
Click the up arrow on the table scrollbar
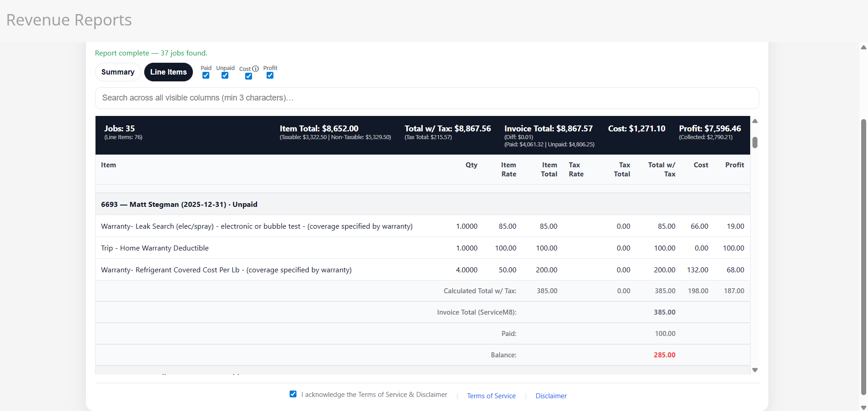point(755,120)
